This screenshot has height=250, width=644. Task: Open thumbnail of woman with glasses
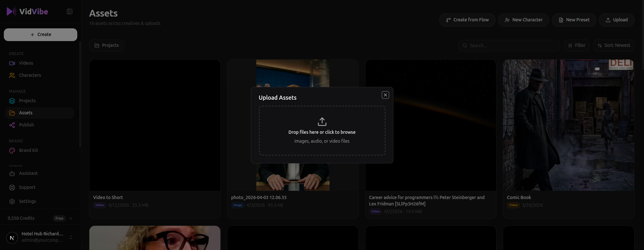155,238
